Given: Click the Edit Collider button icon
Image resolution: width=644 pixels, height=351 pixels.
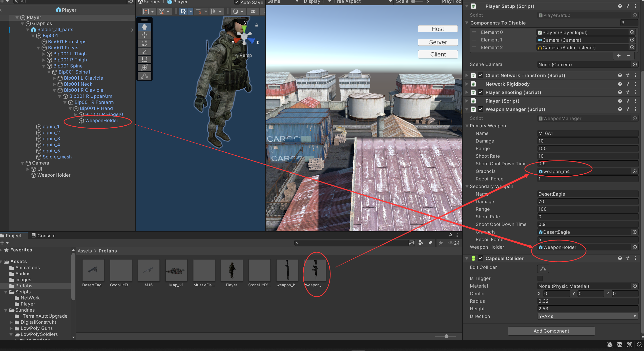Looking at the screenshot, I should pyautogui.click(x=543, y=269).
